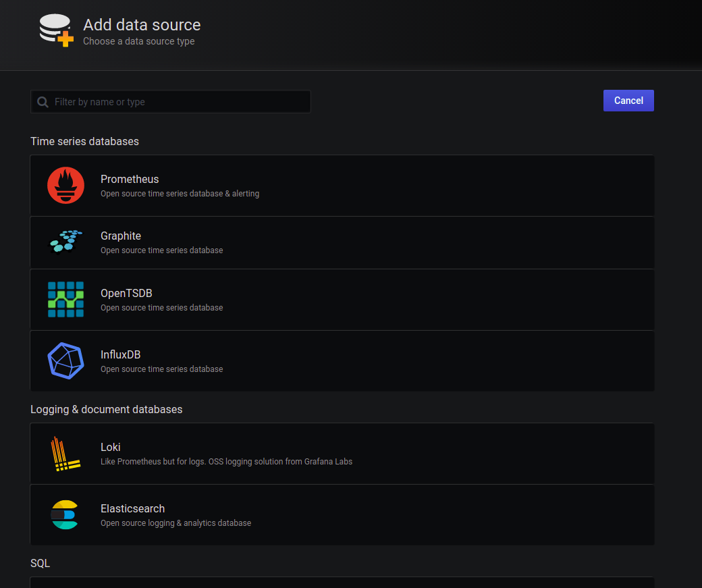Focus the Filter by name or type field
702x588 pixels.
(x=171, y=102)
